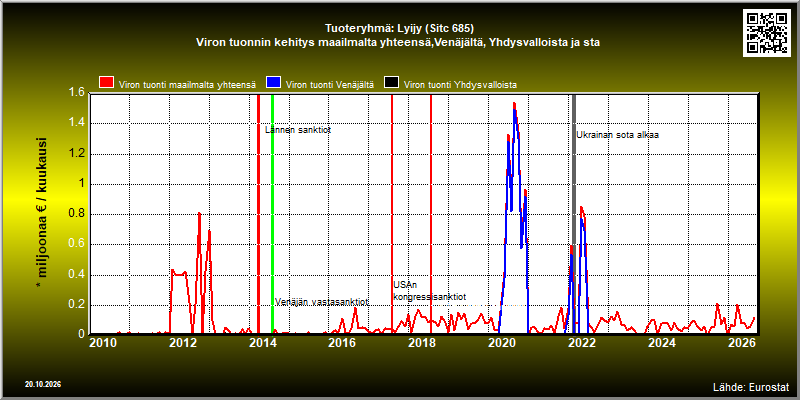
Task: Click the 'Lähde: Eurostat' source label
Action: click(x=751, y=386)
